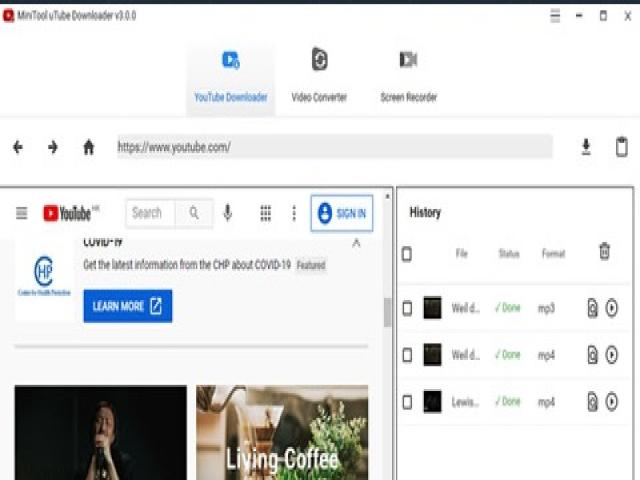Download the current video with download icon
Image resolution: width=640 pixels, height=480 pixels.
click(x=586, y=147)
